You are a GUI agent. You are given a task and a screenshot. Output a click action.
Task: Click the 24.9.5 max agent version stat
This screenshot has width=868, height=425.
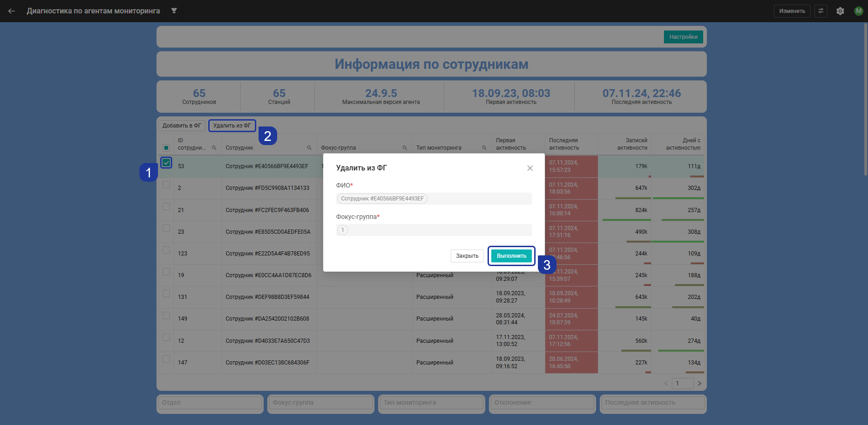[381, 97]
